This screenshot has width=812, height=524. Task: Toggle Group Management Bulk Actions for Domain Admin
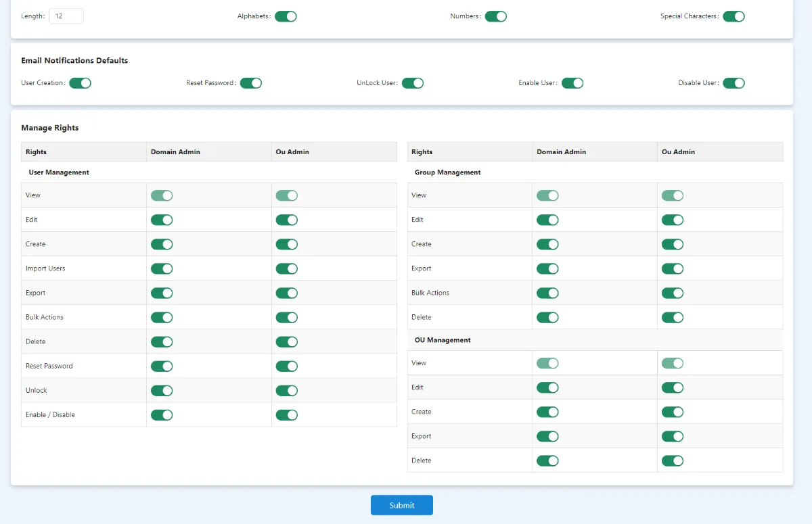tap(547, 293)
